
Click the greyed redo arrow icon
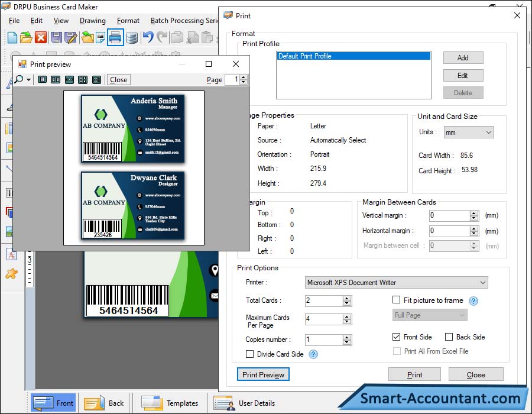pos(162,37)
